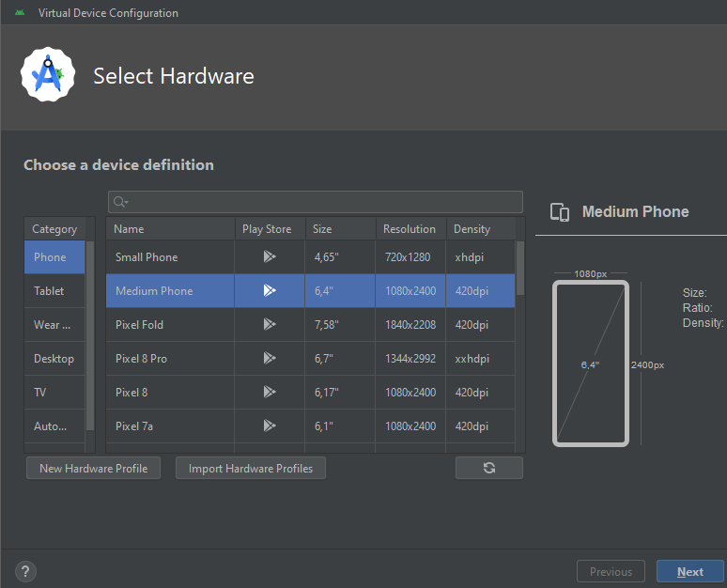Viewport: 727px width, 588px height.
Task: Click the Play Store icon for Pixel Fold
Action: [x=270, y=324]
